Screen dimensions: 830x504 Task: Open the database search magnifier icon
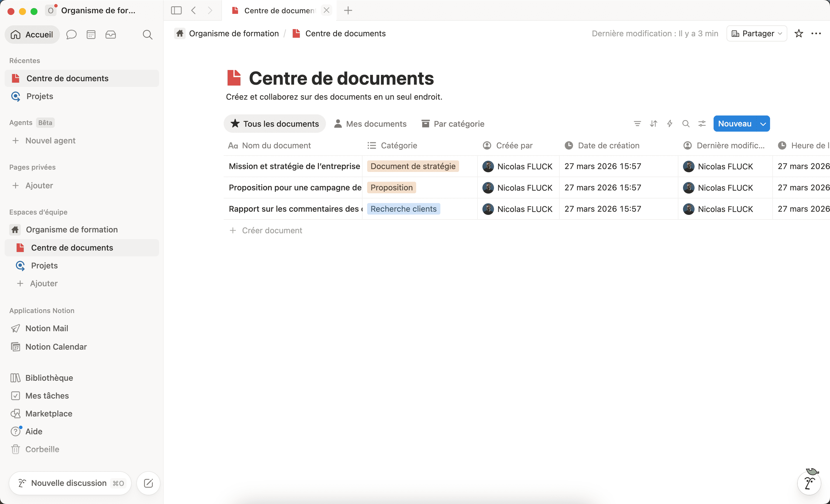686,124
